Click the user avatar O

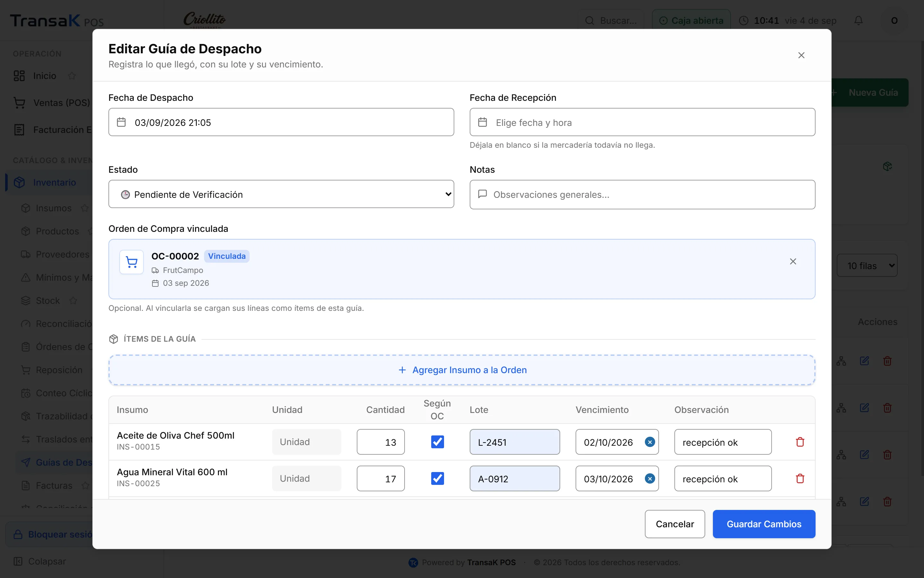coord(894,21)
